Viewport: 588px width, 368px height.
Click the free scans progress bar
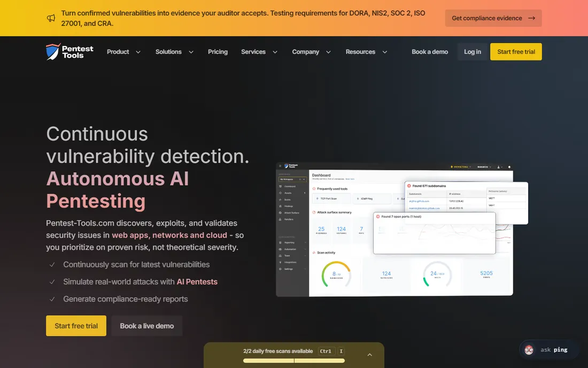293,361
